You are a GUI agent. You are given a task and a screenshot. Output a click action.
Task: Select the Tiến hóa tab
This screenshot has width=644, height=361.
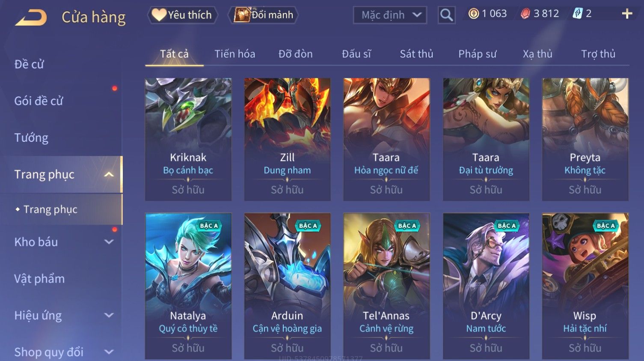[x=234, y=54]
